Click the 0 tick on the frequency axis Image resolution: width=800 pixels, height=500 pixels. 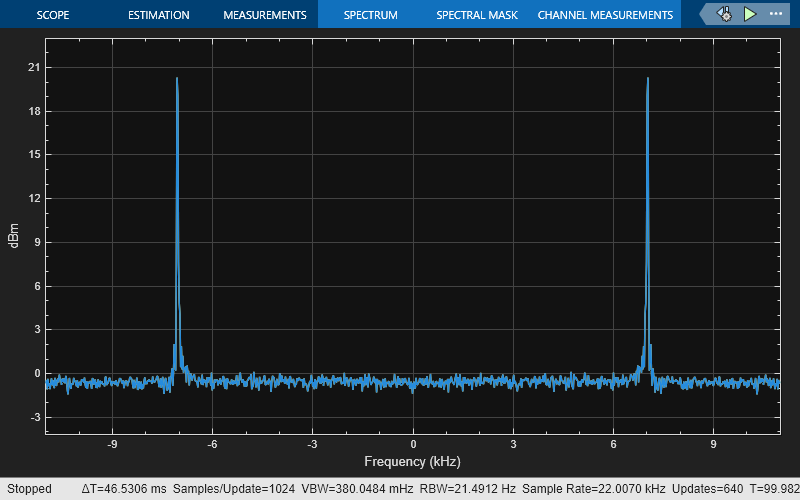[x=413, y=444]
